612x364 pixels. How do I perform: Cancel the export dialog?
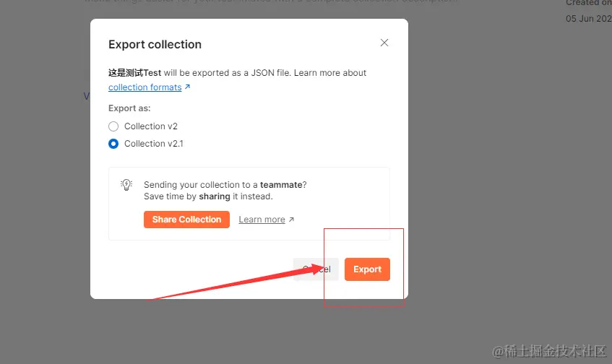coord(316,269)
